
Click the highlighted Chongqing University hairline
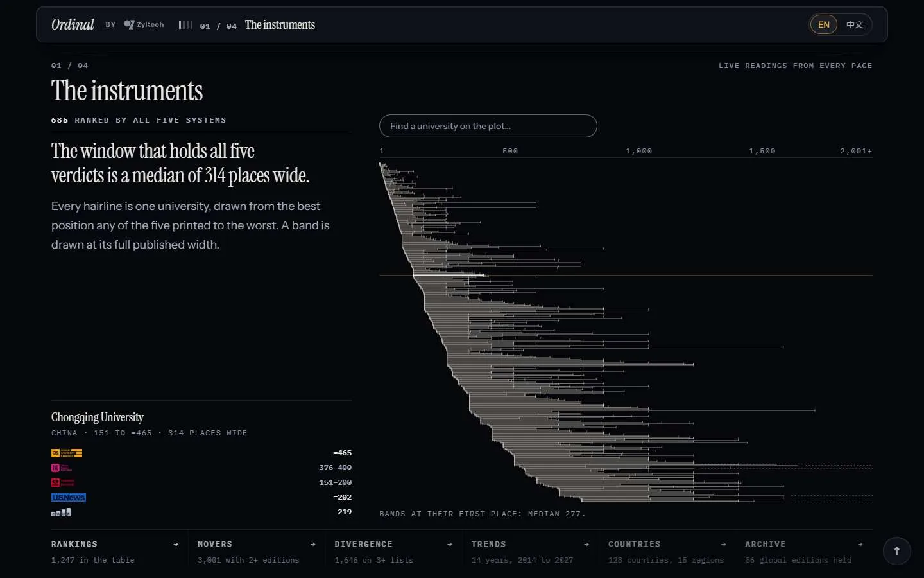point(449,276)
